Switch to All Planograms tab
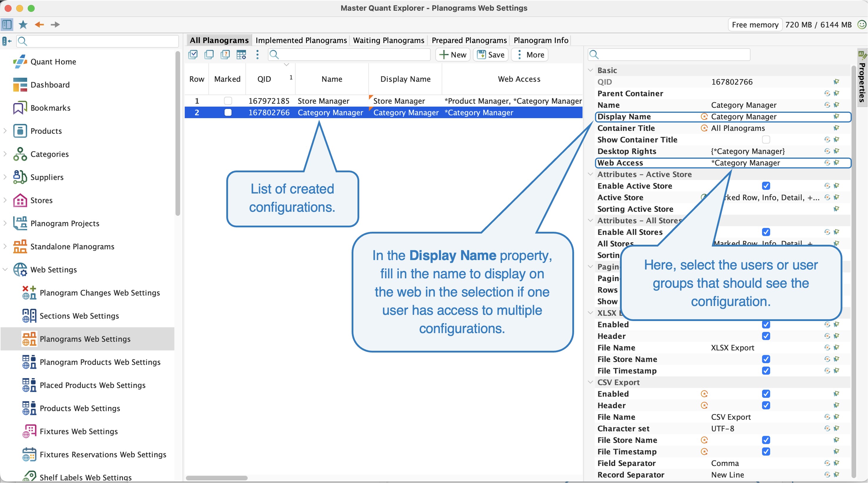868x483 pixels. [219, 40]
